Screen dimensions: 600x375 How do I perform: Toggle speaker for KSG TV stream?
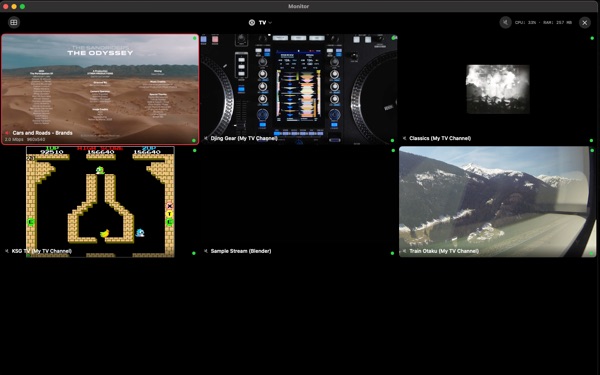7,251
